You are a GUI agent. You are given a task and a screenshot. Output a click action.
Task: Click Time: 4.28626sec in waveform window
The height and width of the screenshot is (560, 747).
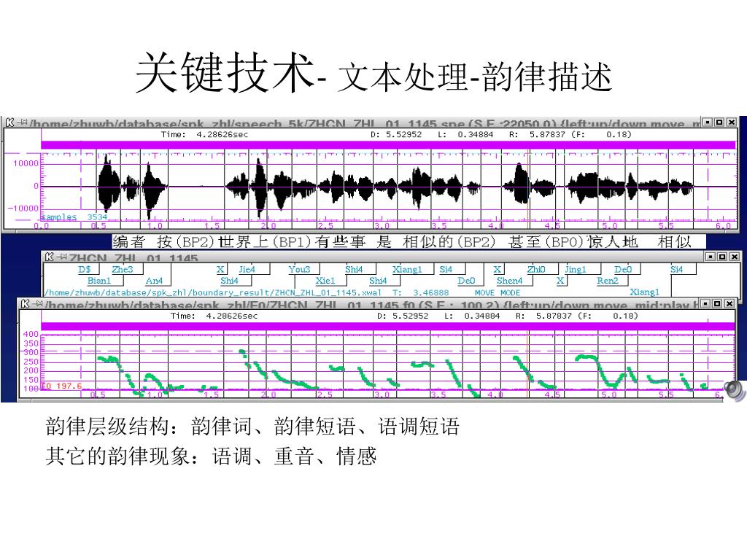[x=204, y=134]
